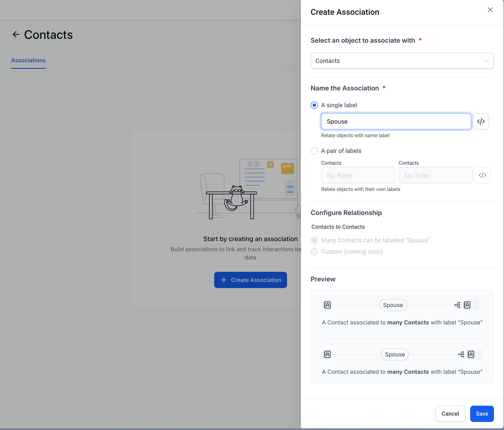Click the back arrow next to Contacts
The image size is (504, 430).
16,35
